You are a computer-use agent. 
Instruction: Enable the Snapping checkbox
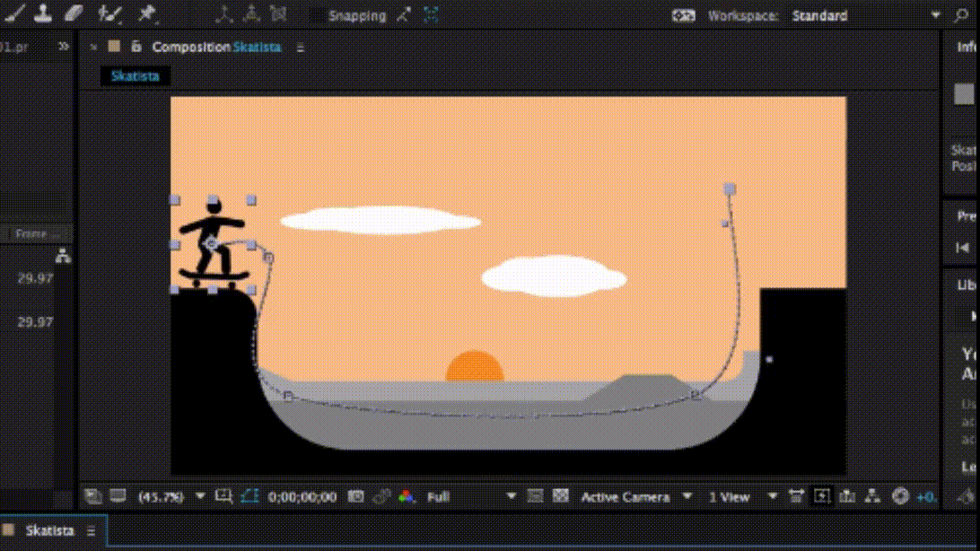pos(317,16)
